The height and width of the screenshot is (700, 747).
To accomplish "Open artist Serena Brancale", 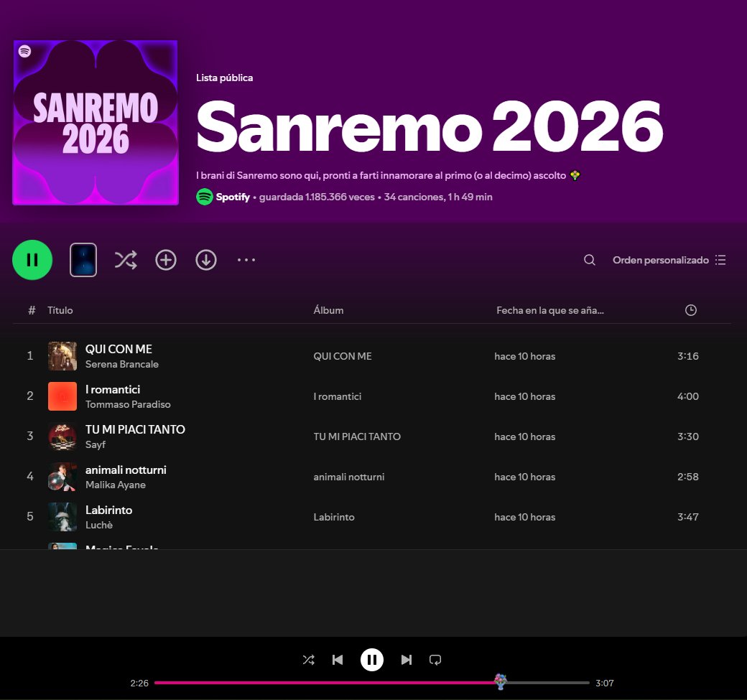I will 122,364.
